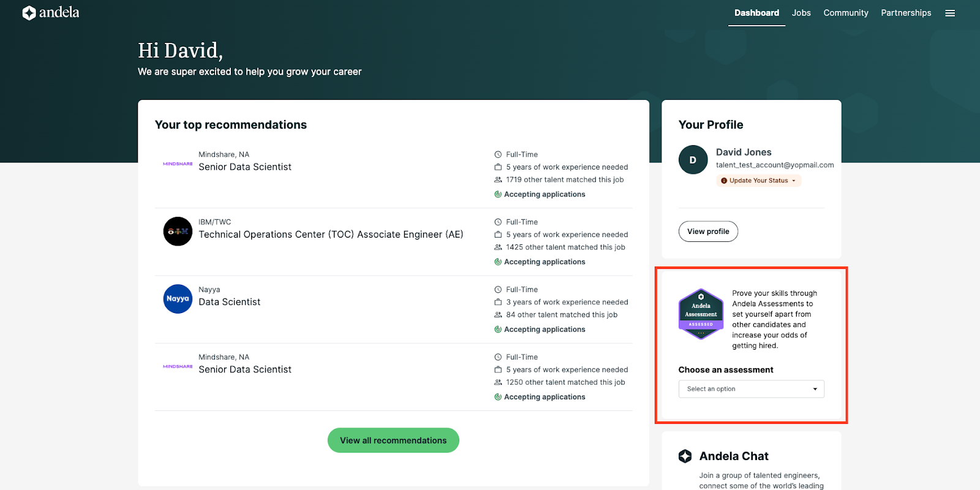Click View all recommendations button
Screen dimensions: 980x490
pyautogui.click(x=393, y=440)
